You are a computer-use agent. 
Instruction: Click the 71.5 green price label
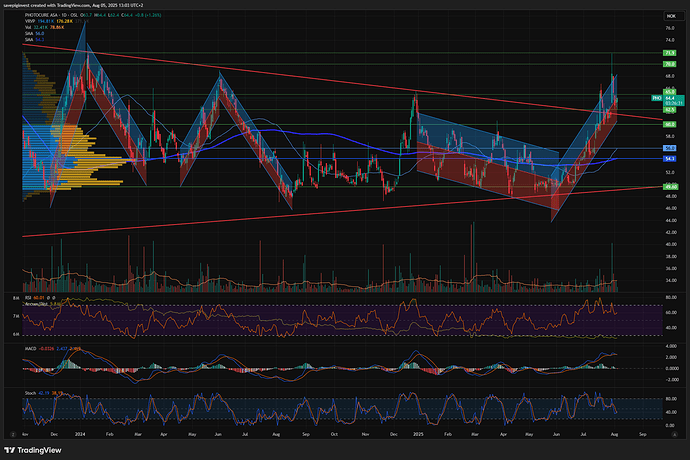click(x=670, y=53)
